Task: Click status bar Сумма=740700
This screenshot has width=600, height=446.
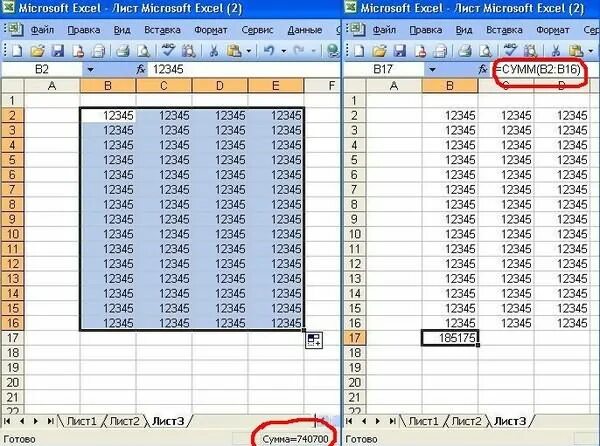Action: 295,439
